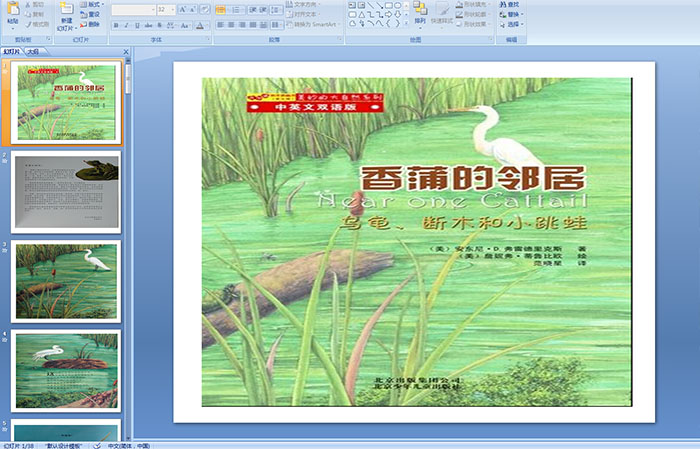700x449 pixels.
Task: Click Shape Outline (形状轮廓)
Action: tap(473, 14)
